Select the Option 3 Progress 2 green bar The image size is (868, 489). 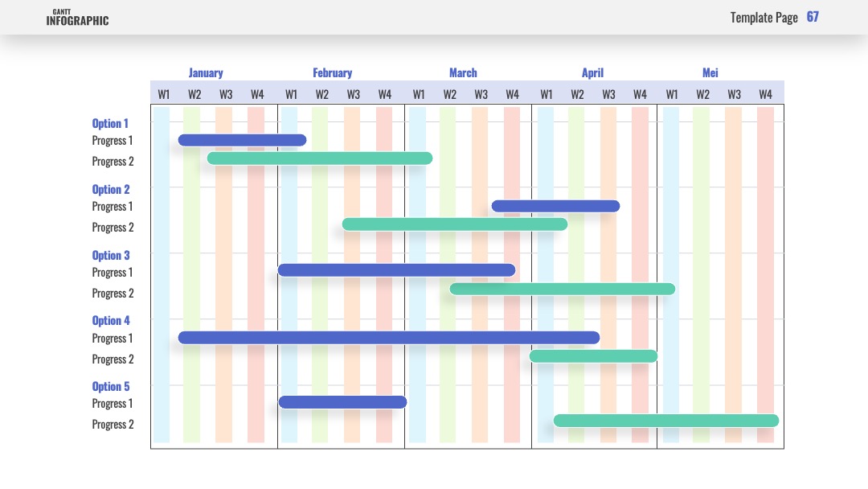click(562, 289)
